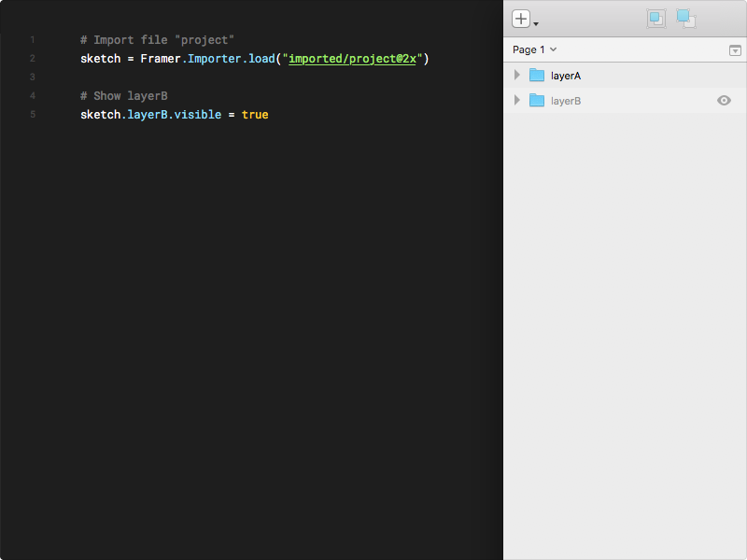This screenshot has width=747, height=560.
Task: Select layerA layer name
Action: tap(566, 76)
